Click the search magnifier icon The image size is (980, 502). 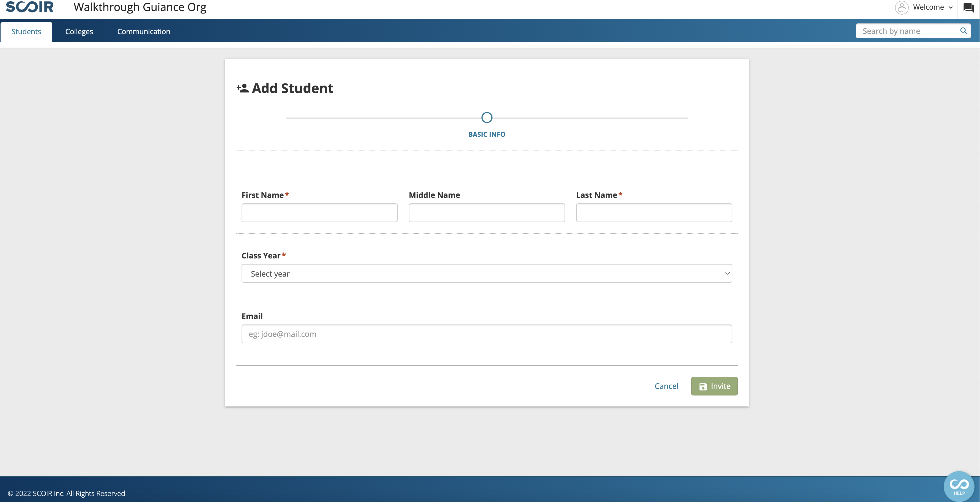pos(964,31)
